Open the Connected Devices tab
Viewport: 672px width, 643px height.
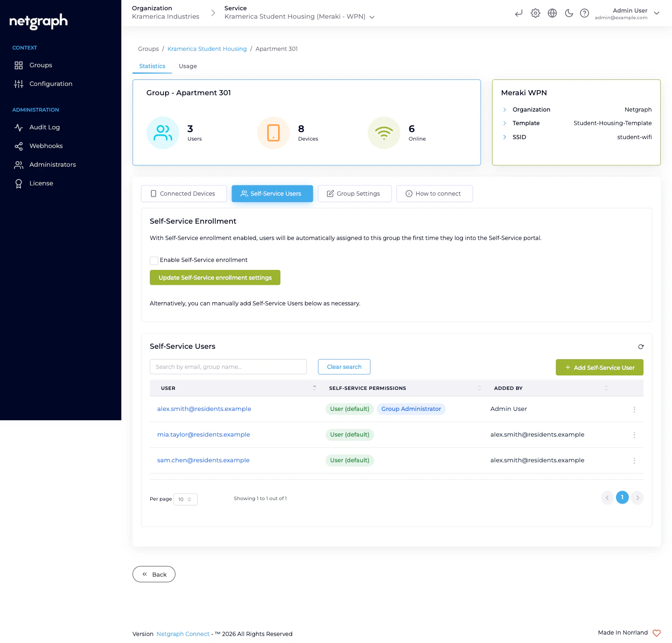point(183,193)
